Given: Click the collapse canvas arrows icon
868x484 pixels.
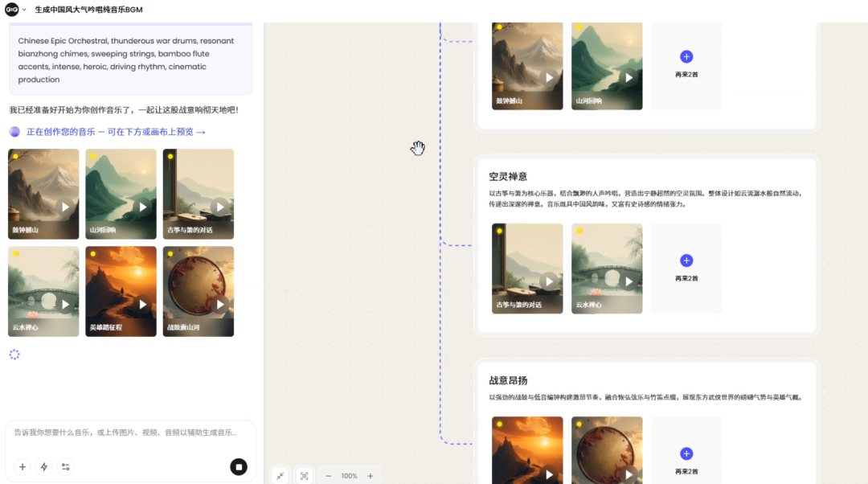Looking at the screenshot, I should pos(280,476).
